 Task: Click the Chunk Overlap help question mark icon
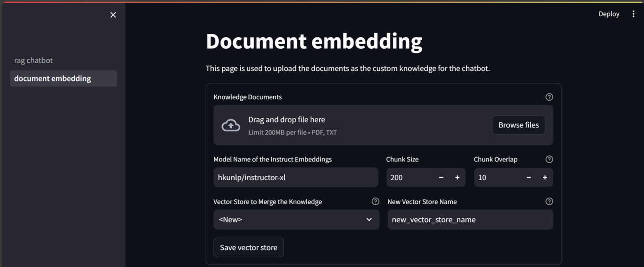pos(549,159)
